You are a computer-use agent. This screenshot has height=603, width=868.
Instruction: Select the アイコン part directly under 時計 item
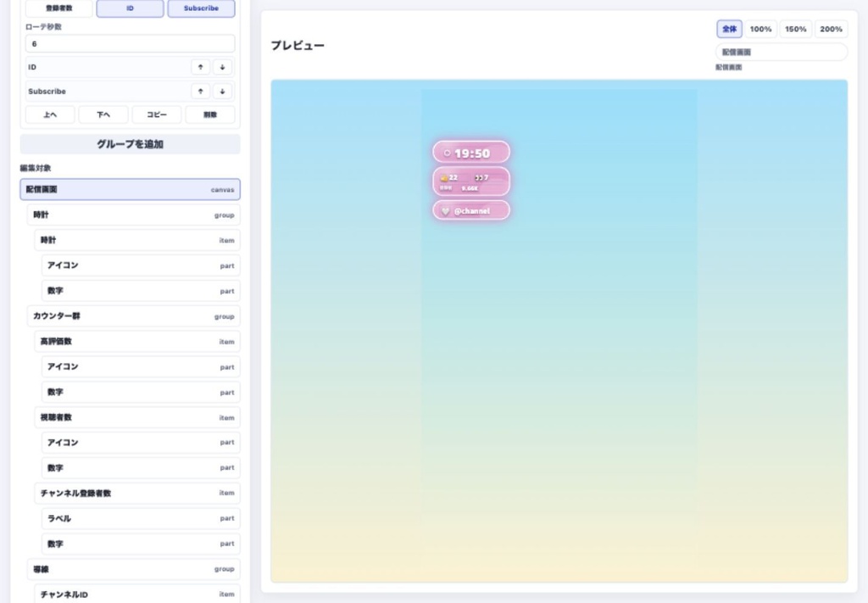point(141,265)
